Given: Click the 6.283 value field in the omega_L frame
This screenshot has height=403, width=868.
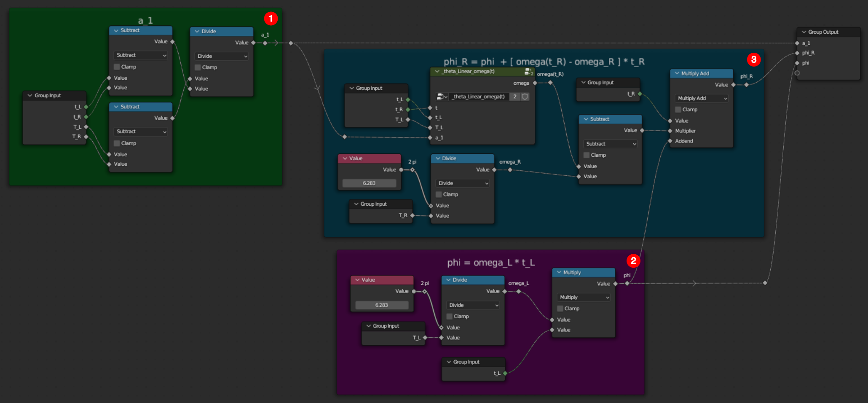Looking at the screenshot, I should point(382,305).
